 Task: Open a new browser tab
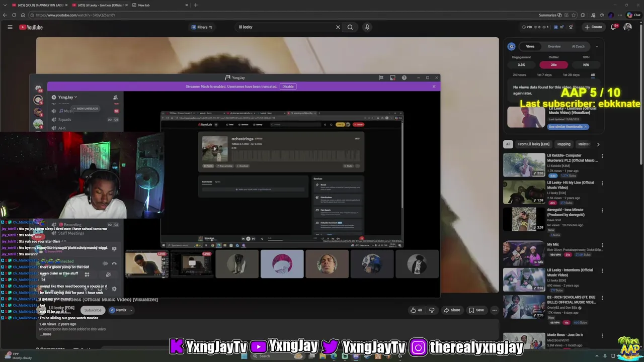pos(195,5)
